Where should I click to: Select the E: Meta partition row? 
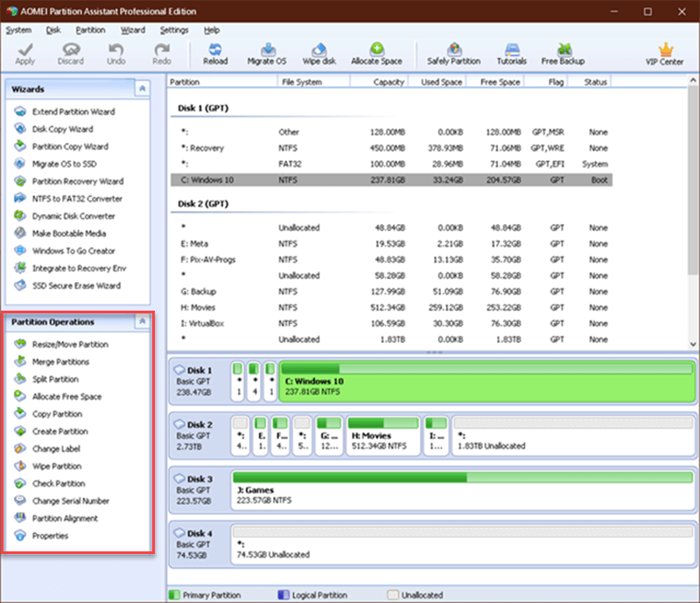391,244
